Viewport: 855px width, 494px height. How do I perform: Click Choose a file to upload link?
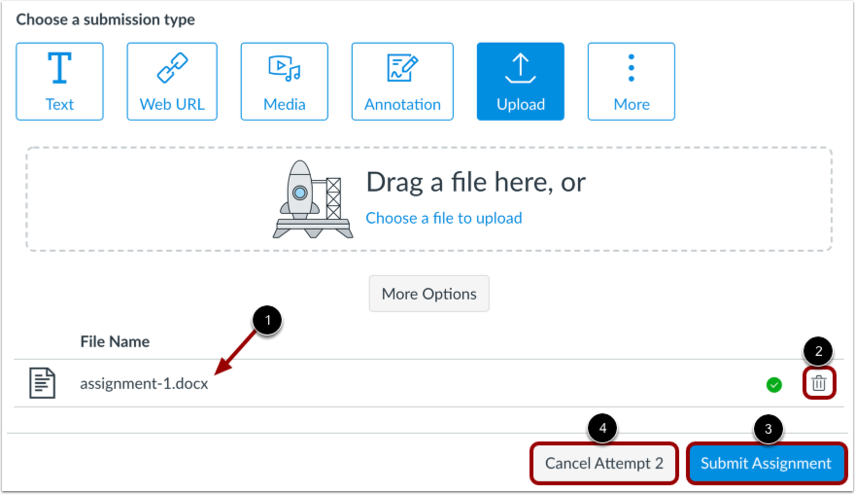coord(444,218)
